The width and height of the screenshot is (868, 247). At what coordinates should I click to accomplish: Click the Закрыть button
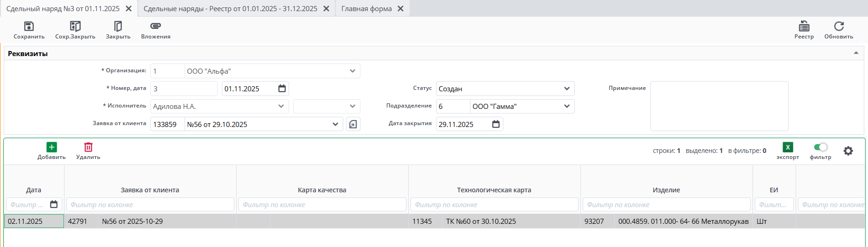118,26
